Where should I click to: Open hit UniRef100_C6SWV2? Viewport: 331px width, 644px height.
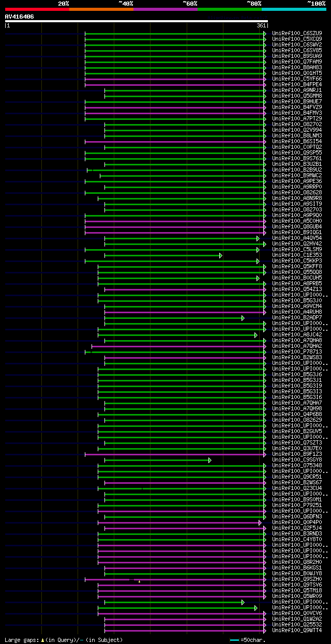point(297,45)
